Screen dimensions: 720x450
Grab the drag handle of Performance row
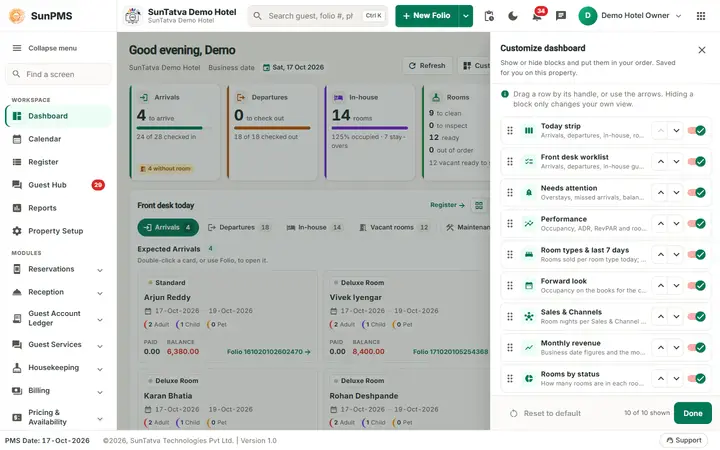click(x=510, y=224)
